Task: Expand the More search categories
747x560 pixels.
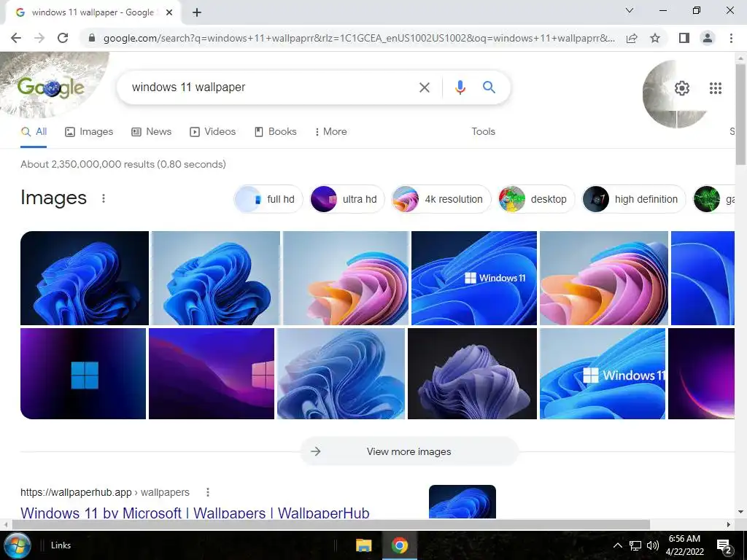Action: pos(330,132)
